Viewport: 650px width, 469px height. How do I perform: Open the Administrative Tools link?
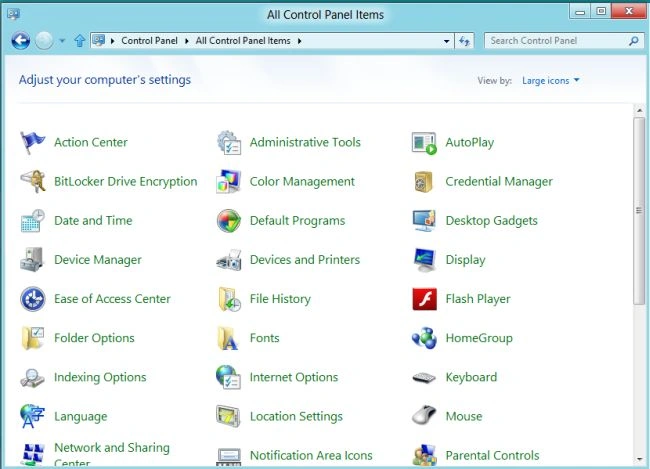pyautogui.click(x=305, y=142)
